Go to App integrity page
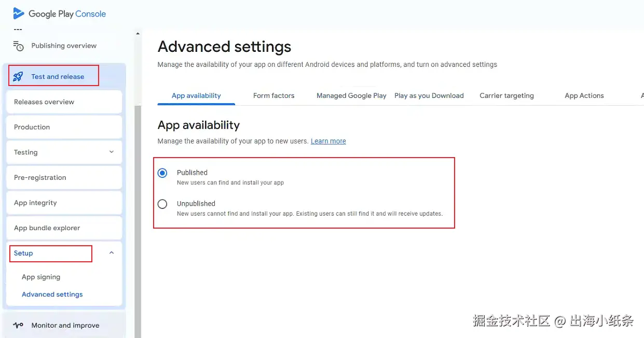 pyautogui.click(x=64, y=203)
